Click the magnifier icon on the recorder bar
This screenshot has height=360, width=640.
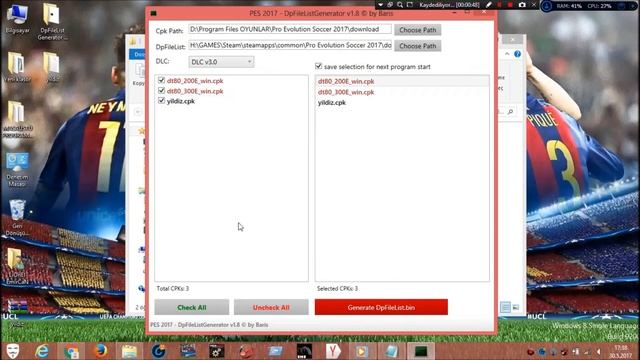tap(400, 5)
